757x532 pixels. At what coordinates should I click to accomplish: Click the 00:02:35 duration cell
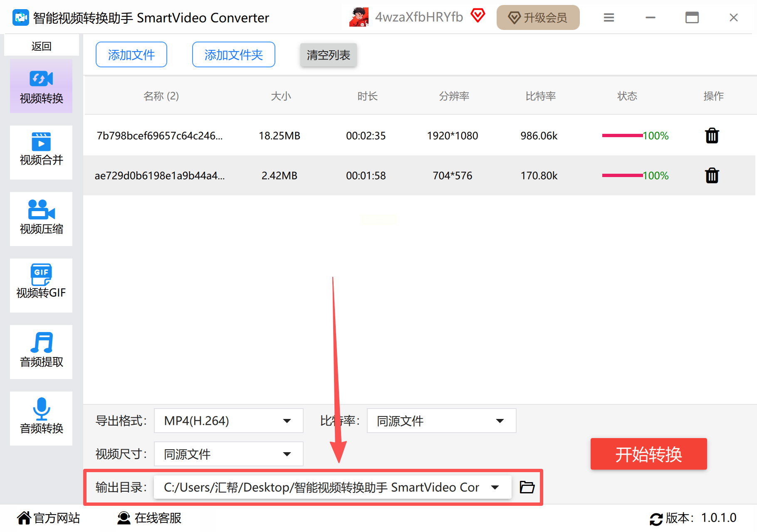tap(366, 135)
